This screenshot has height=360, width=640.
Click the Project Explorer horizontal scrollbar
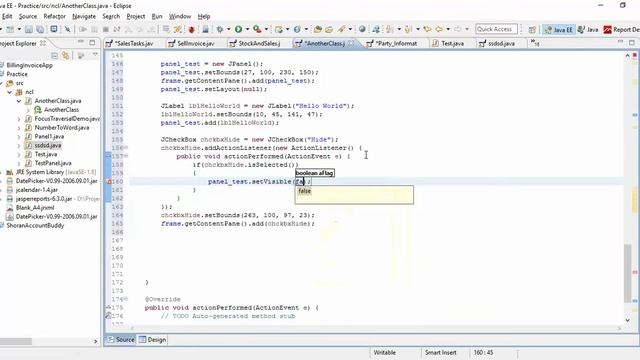click(16, 341)
